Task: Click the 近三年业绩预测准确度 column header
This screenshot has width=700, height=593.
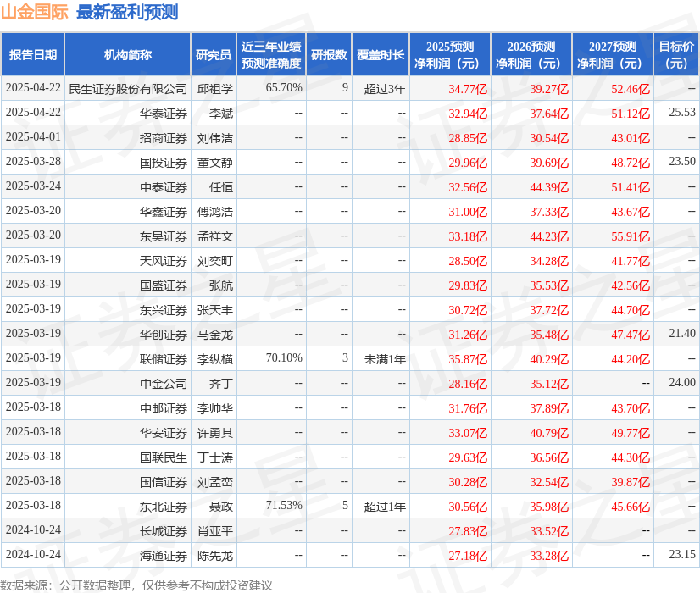Action: coord(271,55)
